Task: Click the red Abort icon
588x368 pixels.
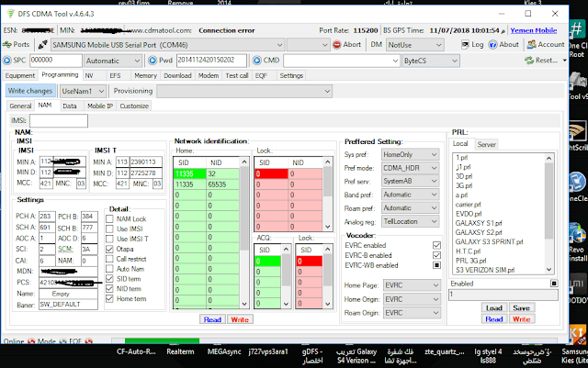Action: tap(337, 45)
